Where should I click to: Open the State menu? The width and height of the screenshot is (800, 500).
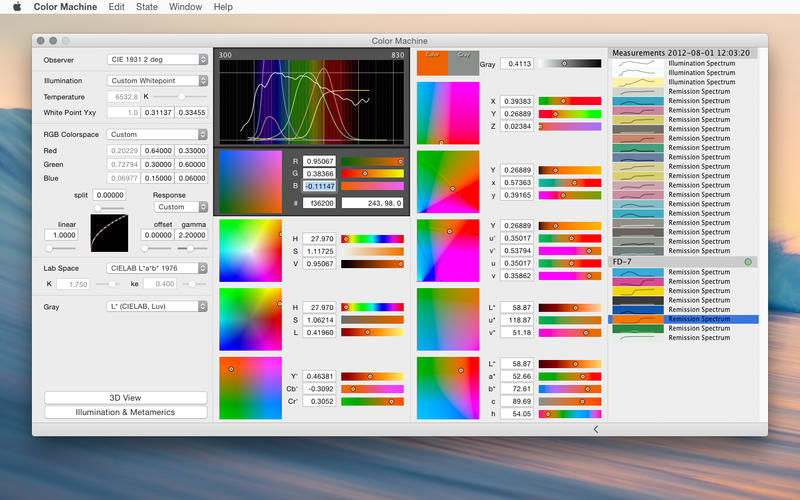tap(146, 7)
